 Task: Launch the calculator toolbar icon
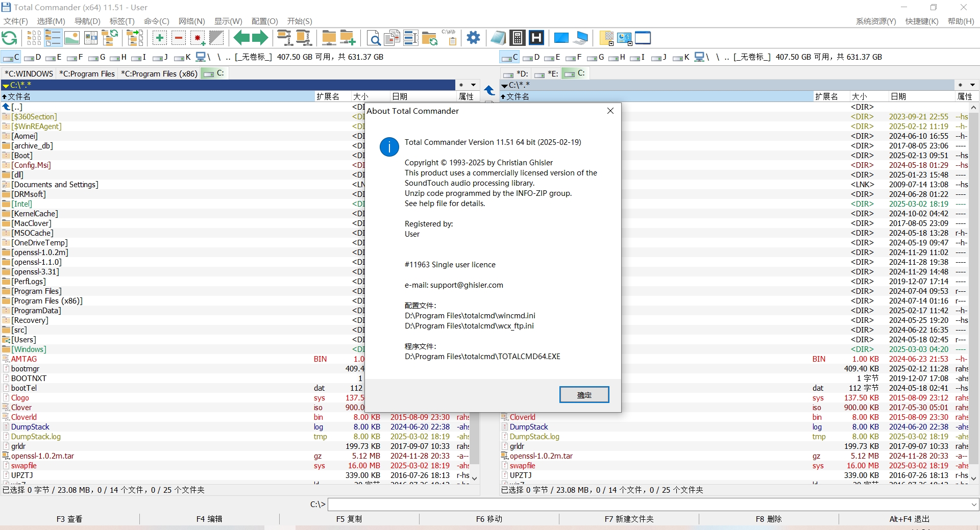pyautogui.click(x=518, y=38)
